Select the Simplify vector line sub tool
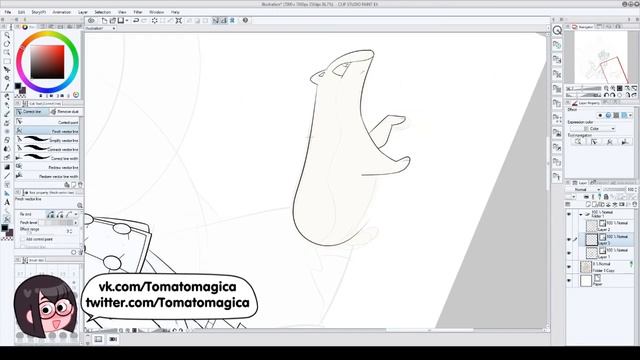640x360 pixels. pos(47,140)
